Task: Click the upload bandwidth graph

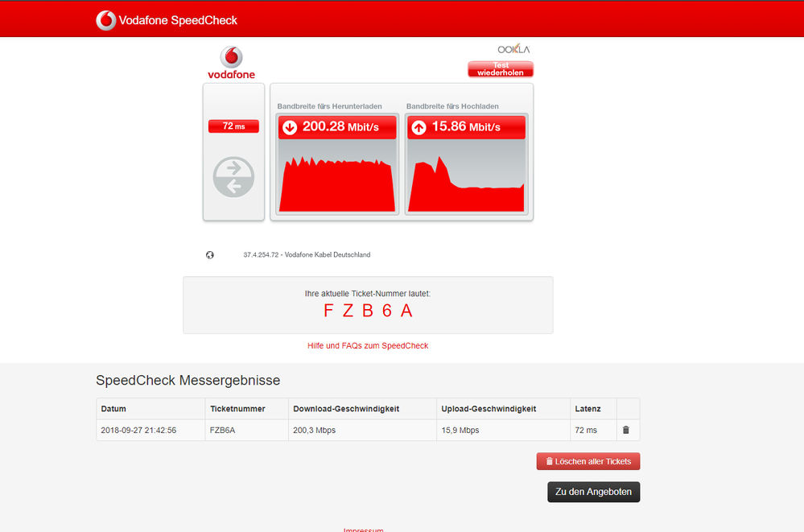Action: click(x=466, y=176)
